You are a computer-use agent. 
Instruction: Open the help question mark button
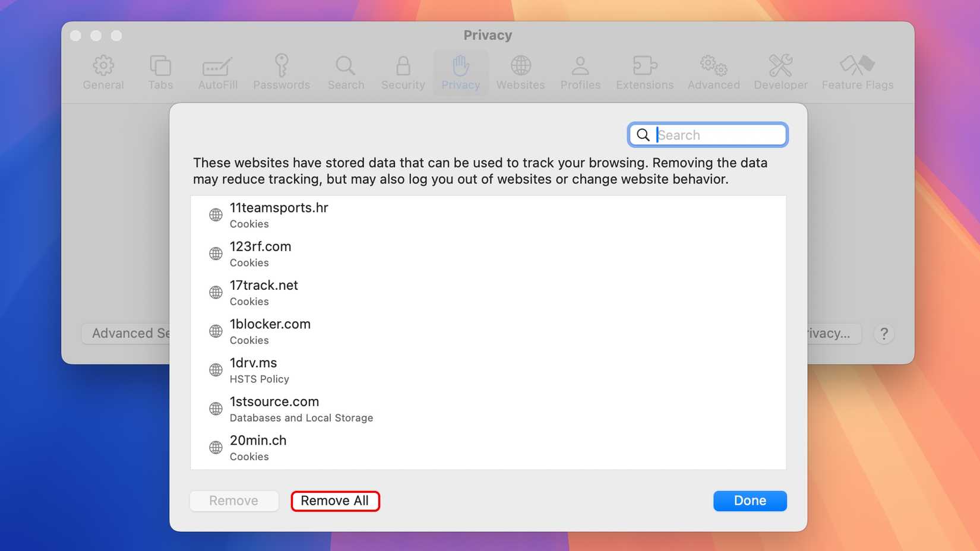pyautogui.click(x=884, y=333)
